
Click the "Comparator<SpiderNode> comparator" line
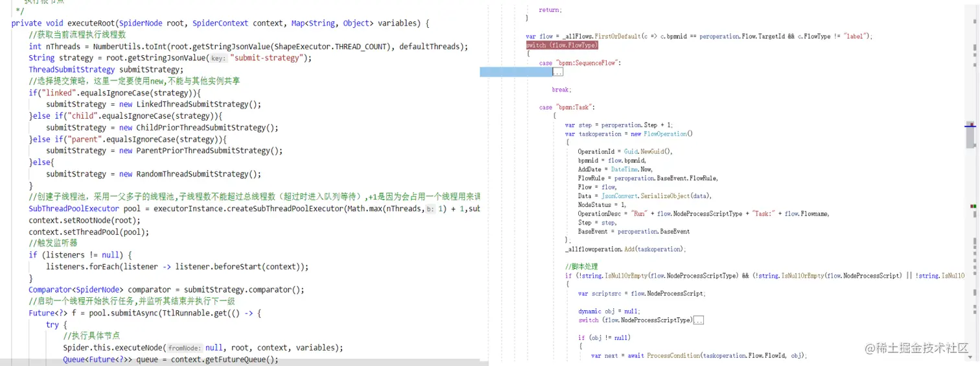tap(166, 290)
